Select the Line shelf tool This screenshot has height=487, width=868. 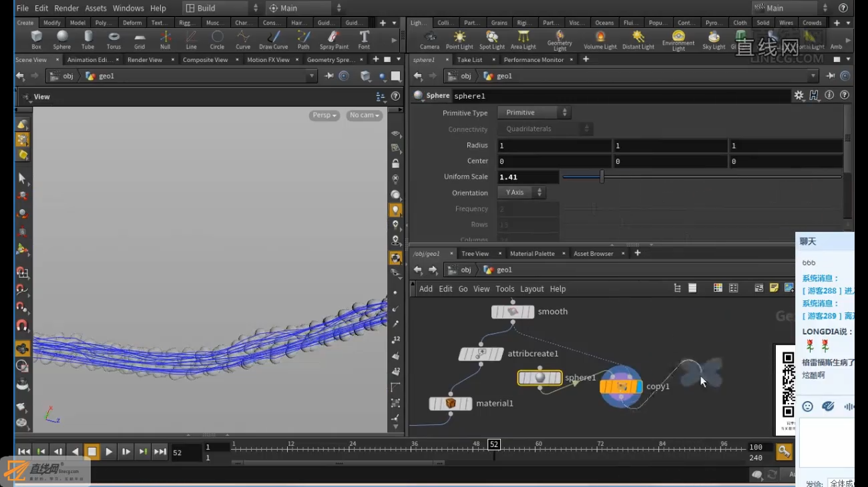(191, 40)
